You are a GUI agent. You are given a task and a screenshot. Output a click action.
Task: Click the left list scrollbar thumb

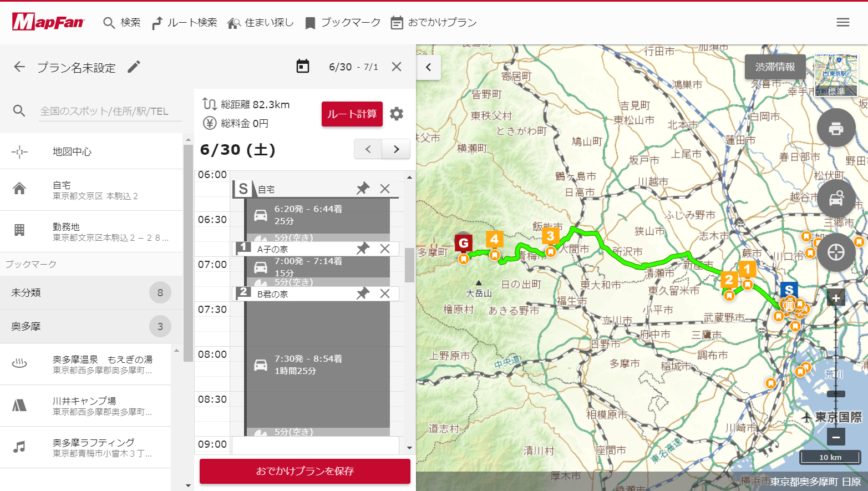[188, 252]
